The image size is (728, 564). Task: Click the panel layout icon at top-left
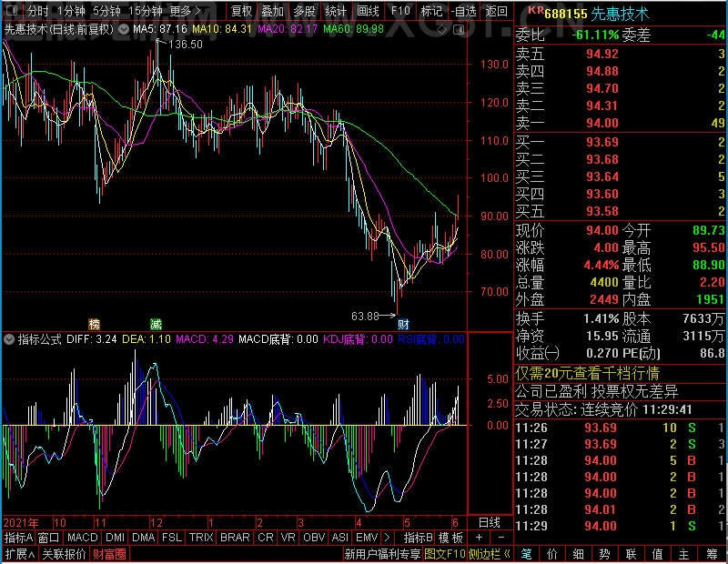tap(12, 10)
